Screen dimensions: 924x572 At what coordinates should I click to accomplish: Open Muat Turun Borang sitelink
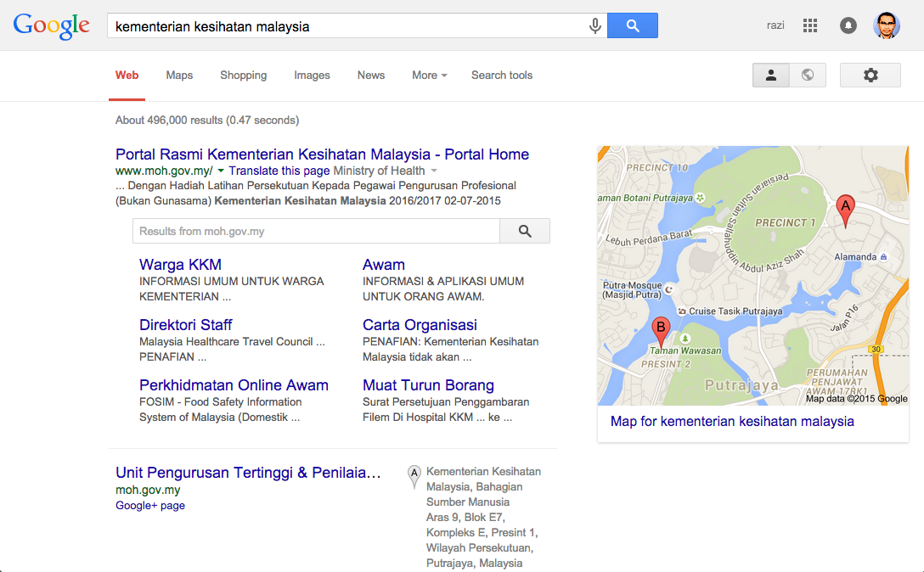(x=428, y=385)
